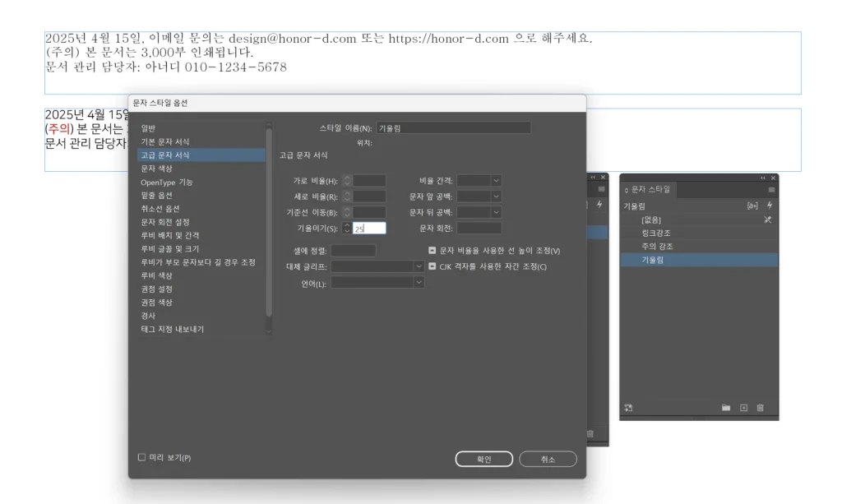Image resolution: width=842 pixels, height=504 pixels.
Task: Open the hidden panel's menu icon behind the dialog
Action: coord(601,189)
